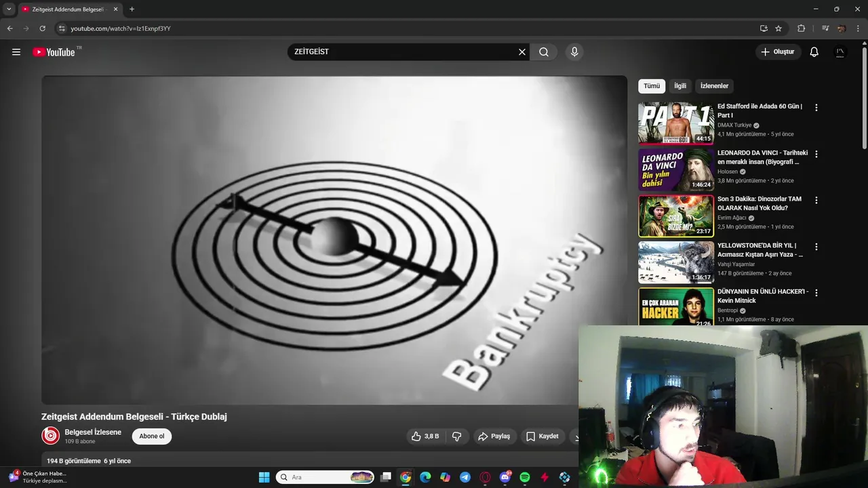
Task: Subscribe with the Abone ol button
Action: (152, 436)
